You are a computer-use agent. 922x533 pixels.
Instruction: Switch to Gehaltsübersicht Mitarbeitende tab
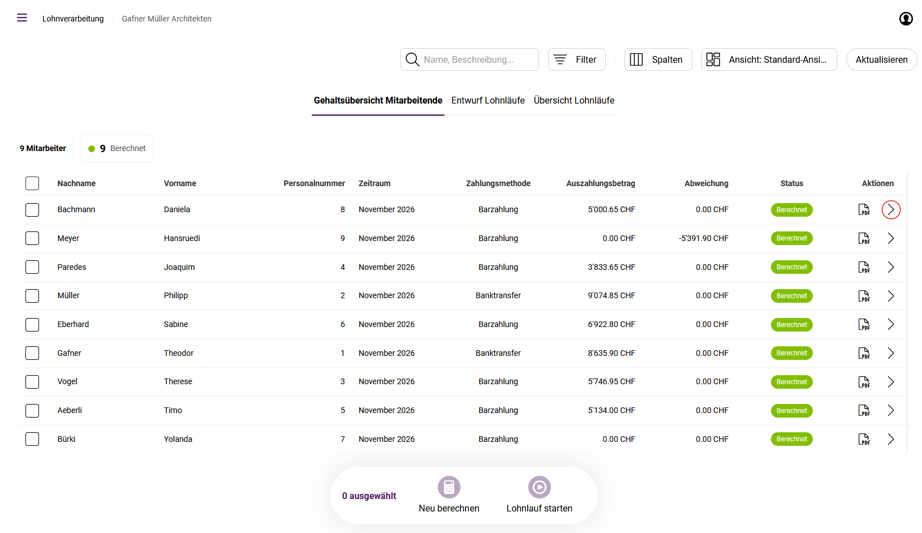[378, 101]
